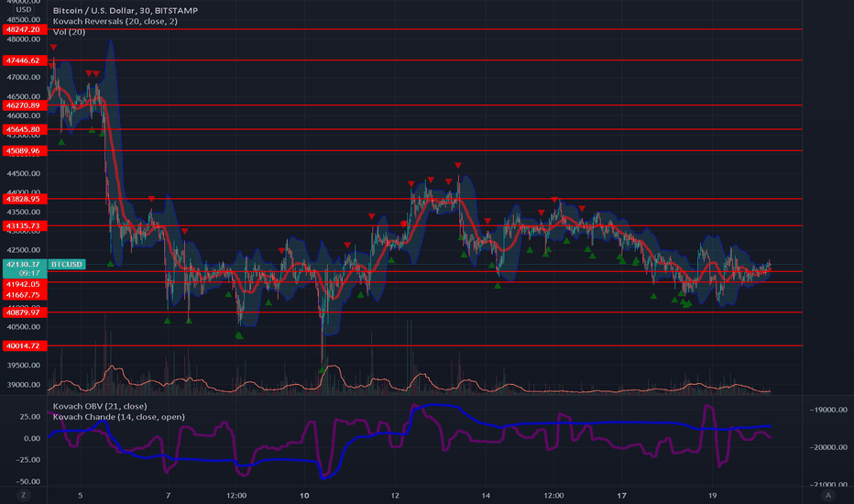Click the 44500.00 price axis value

(x=24, y=173)
